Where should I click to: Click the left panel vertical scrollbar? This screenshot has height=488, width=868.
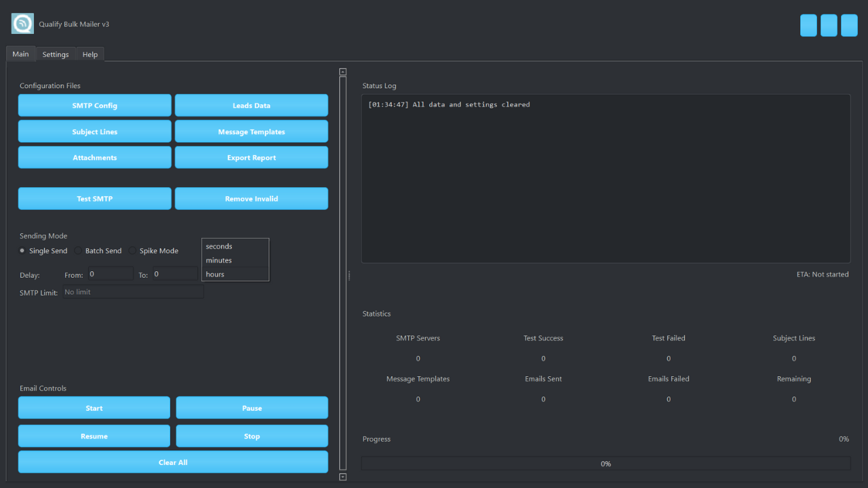pos(343,274)
